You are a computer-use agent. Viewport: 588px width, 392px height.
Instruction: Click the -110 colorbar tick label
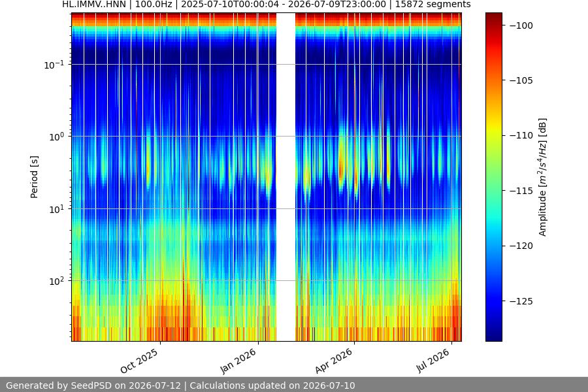[521, 135]
